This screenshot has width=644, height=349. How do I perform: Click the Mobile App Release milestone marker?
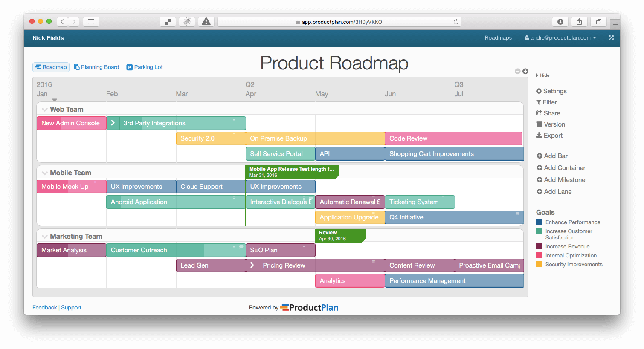pyautogui.click(x=292, y=172)
